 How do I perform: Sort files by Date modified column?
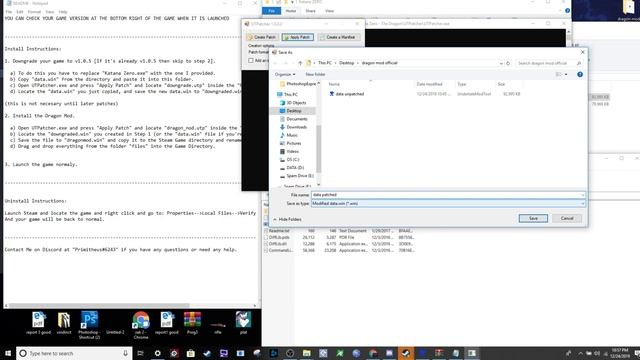429,84
